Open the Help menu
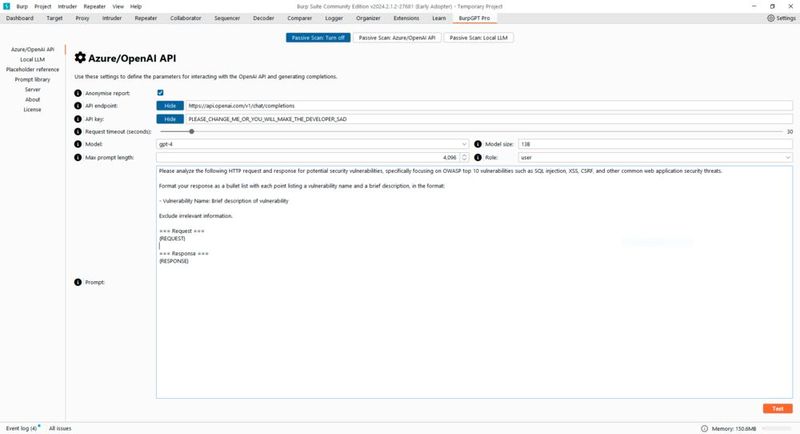 pyautogui.click(x=136, y=7)
